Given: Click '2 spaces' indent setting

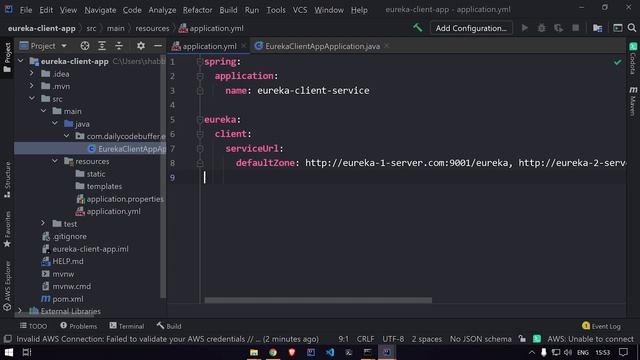Looking at the screenshot, I should click(x=427, y=339).
